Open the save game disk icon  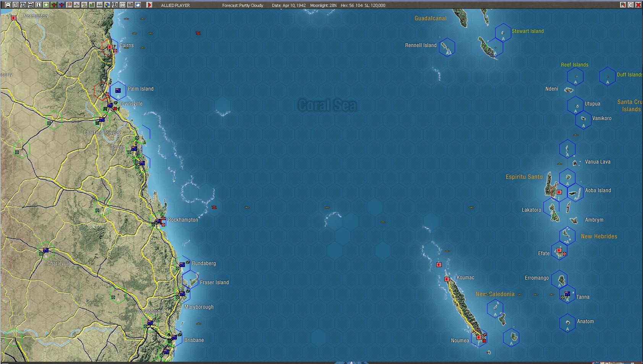point(8,5)
